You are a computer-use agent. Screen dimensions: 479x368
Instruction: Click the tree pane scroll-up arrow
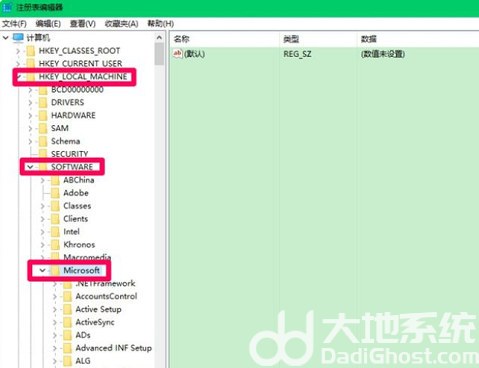click(159, 37)
